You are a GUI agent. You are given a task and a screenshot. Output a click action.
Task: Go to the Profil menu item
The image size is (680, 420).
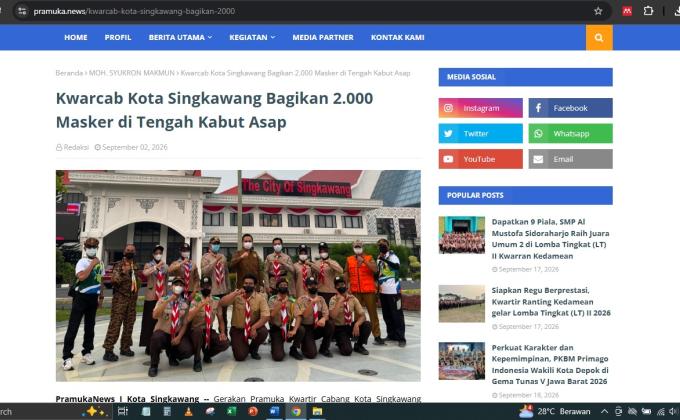click(x=118, y=38)
